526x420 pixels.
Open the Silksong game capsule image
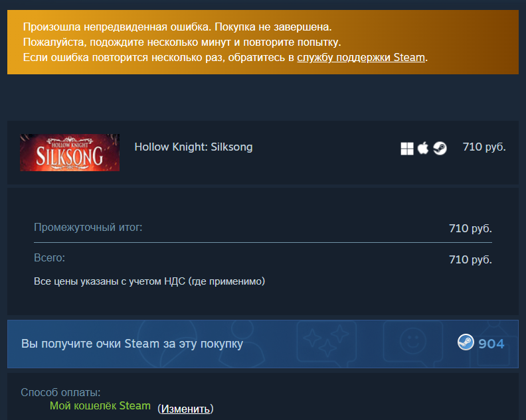tap(70, 153)
